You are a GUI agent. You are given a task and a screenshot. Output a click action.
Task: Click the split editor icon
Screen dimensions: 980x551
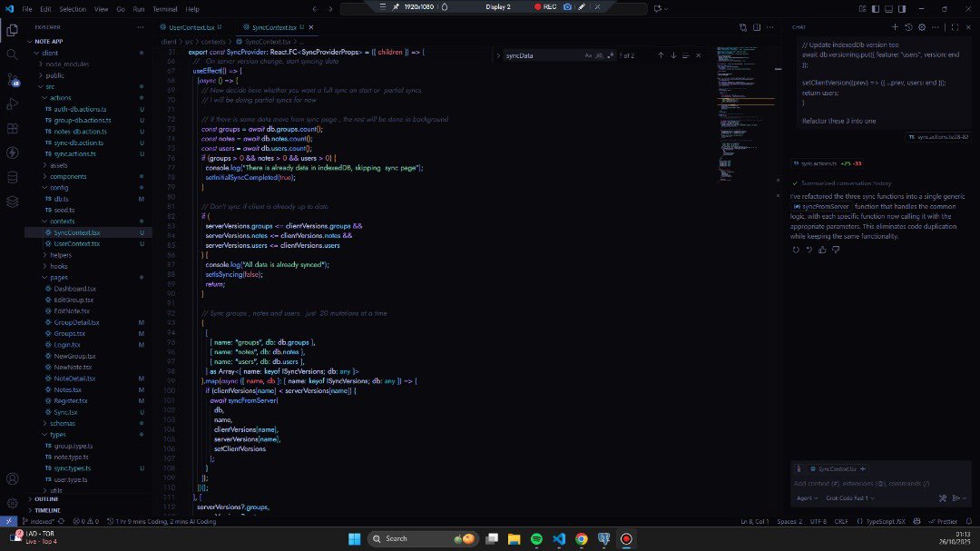(x=757, y=27)
